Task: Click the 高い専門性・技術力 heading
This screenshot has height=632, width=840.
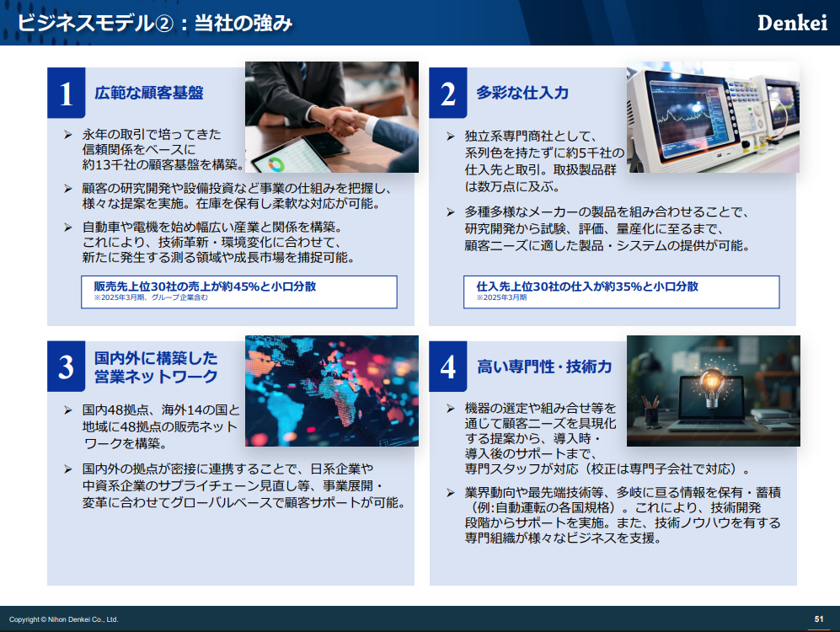Action: click(x=544, y=367)
